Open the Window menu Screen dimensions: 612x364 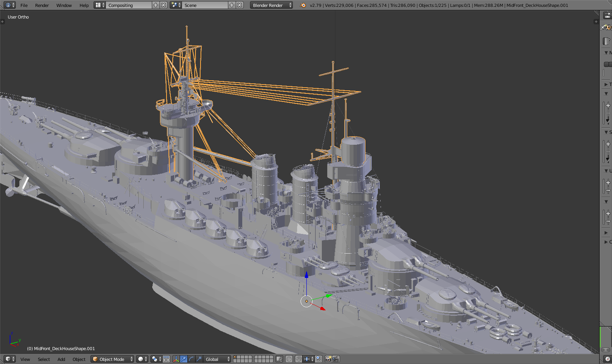click(x=64, y=5)
